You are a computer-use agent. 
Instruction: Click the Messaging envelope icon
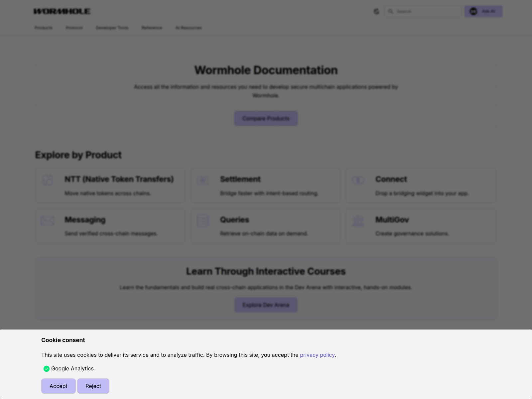point(48,221)
